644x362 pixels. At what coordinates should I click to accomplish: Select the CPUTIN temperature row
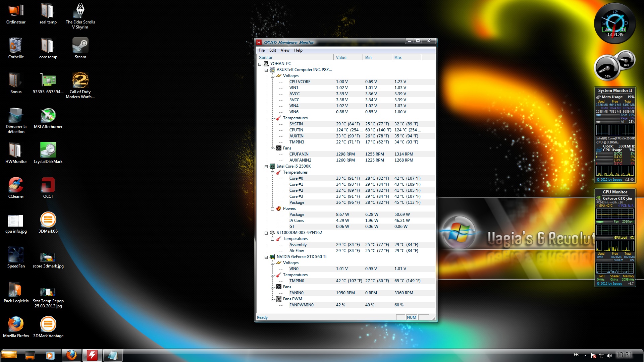(x=296, y=130)
